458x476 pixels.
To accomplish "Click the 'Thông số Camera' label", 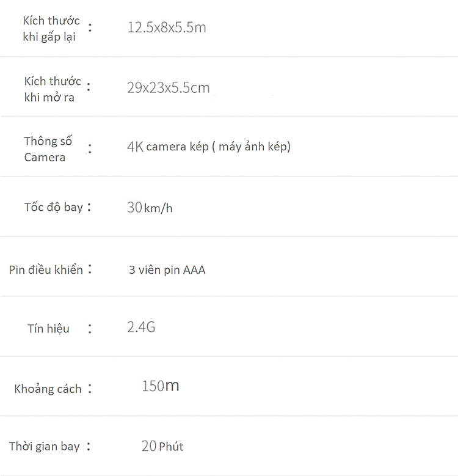I will click(x=48, y=149).
